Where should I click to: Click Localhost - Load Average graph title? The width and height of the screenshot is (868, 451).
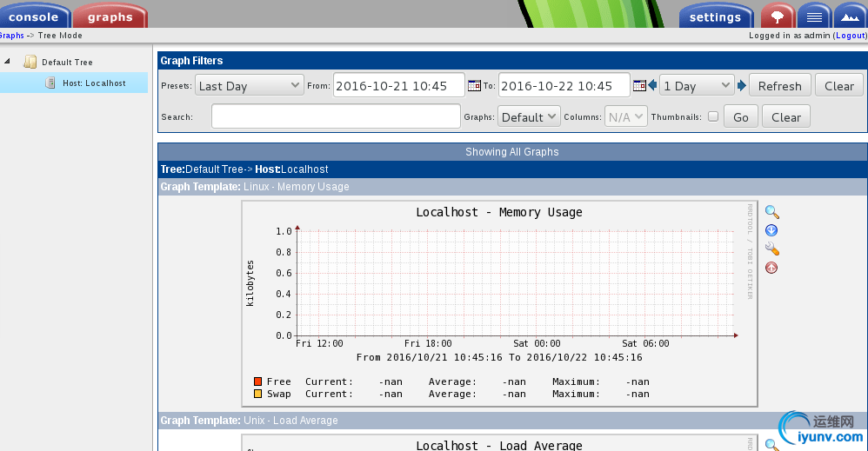[498, 446]
